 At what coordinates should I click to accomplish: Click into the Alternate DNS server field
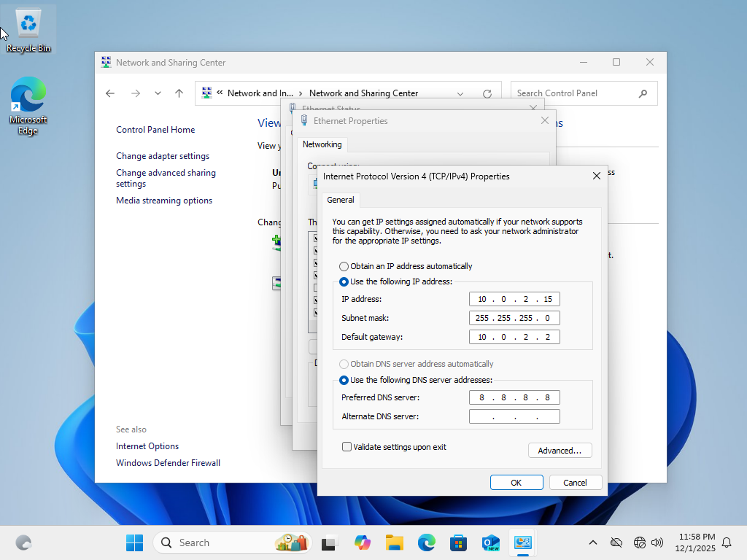pyautogui.click(x=514, y=417)
